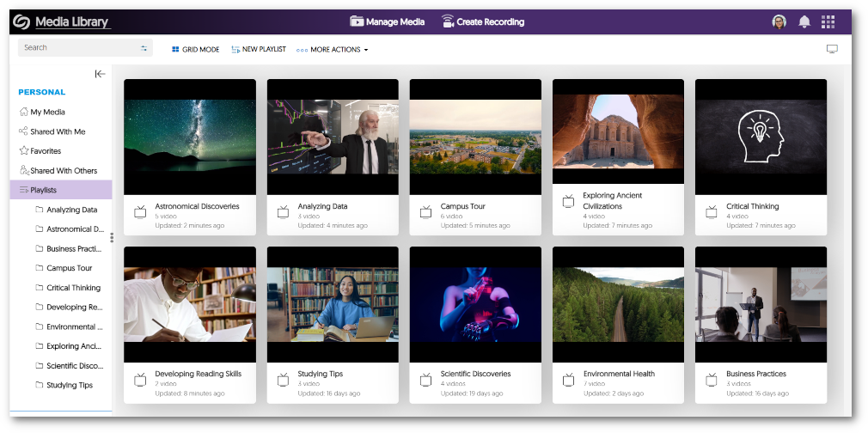Image resolution: width=868 pixels, height=433 pixels.
Task: Click playlist icon beside Campus Tour card
Action: click(x=425, y=212)
